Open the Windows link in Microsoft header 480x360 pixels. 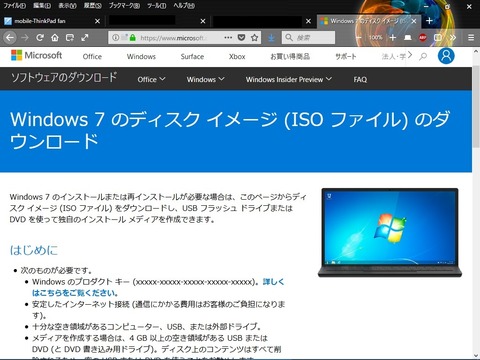141,57
